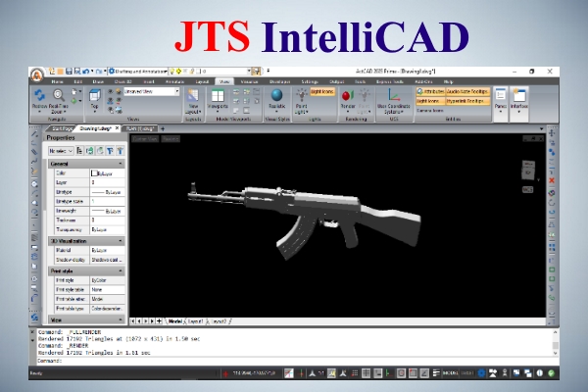Viewport: 588px width, 392px height.
Task: Click the Viewports grid icon
Action: [218, 95]
